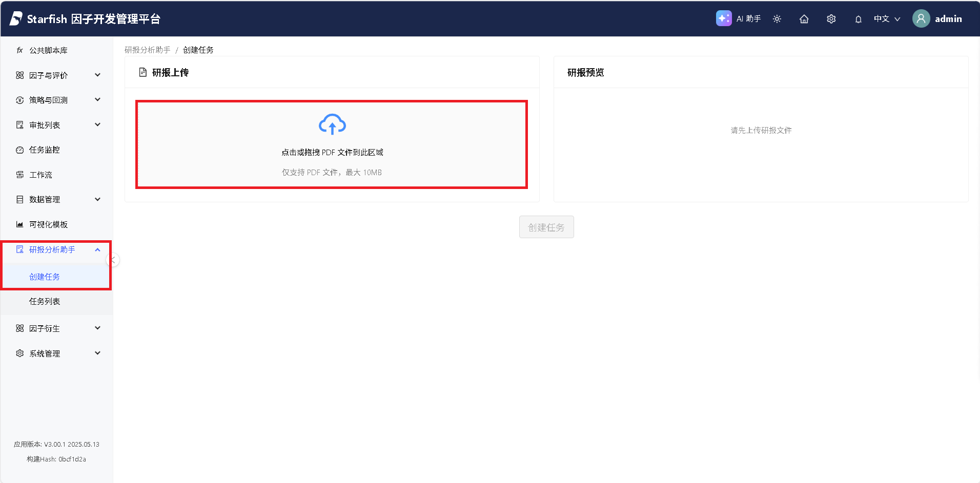
Task: Click the 研报分析助手 breadcrumb link
Action: [148, 50]
